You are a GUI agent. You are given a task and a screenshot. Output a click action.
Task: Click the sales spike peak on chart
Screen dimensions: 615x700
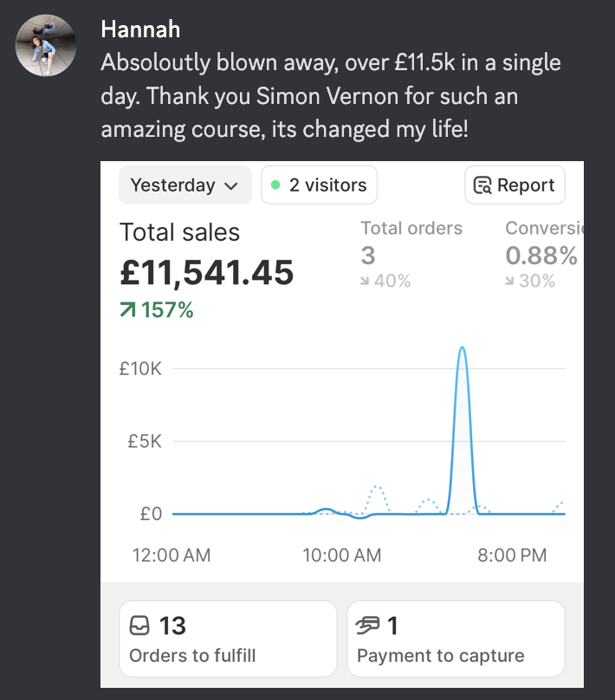[463, 347]
